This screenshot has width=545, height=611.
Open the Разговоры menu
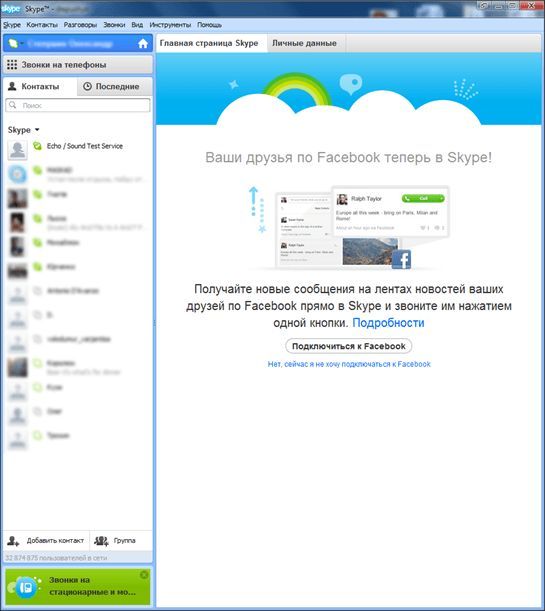pyautogui.click(x=80, y=25)
